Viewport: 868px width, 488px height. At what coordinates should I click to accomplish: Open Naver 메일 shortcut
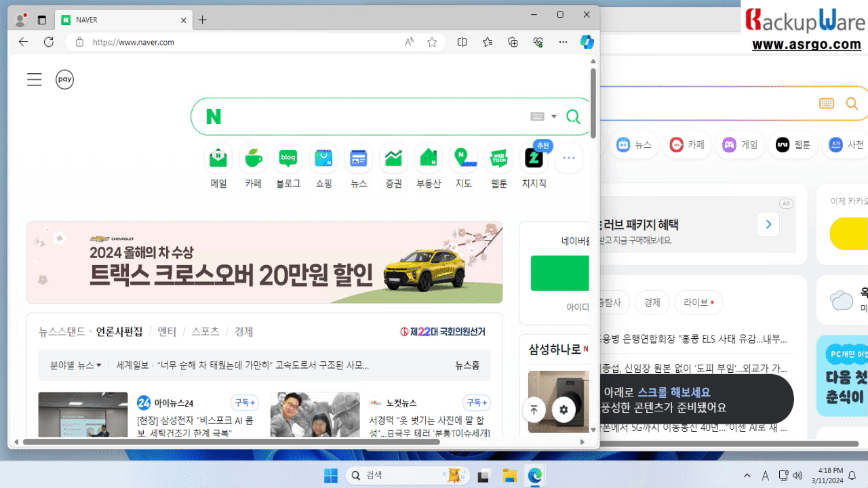[x=218, y=166]
